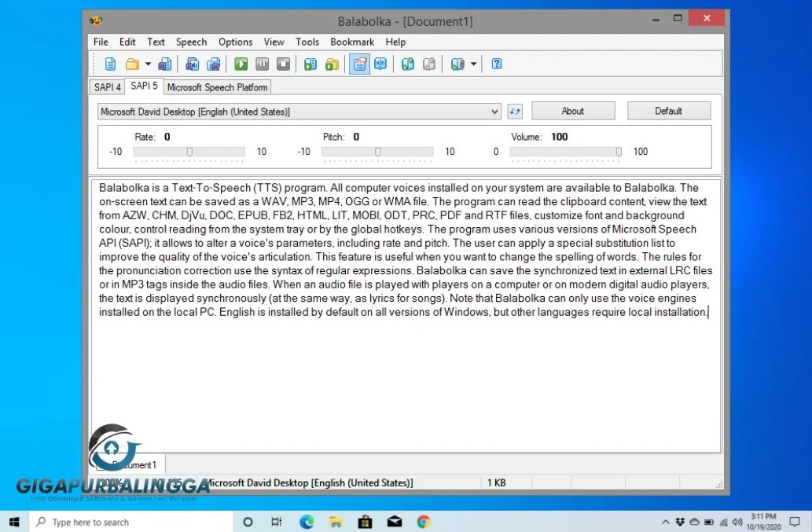This screenshot has height=532, width=812.
Task: Launch Microsoft Edge from taskbar
Action: pyautogui.click(x=307, y=522)
